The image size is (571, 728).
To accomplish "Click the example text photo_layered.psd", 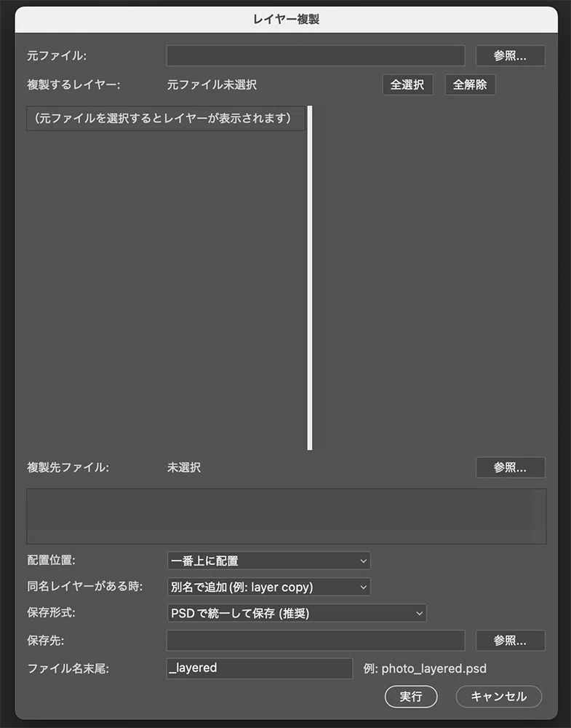I will click(x=434, y=668).
